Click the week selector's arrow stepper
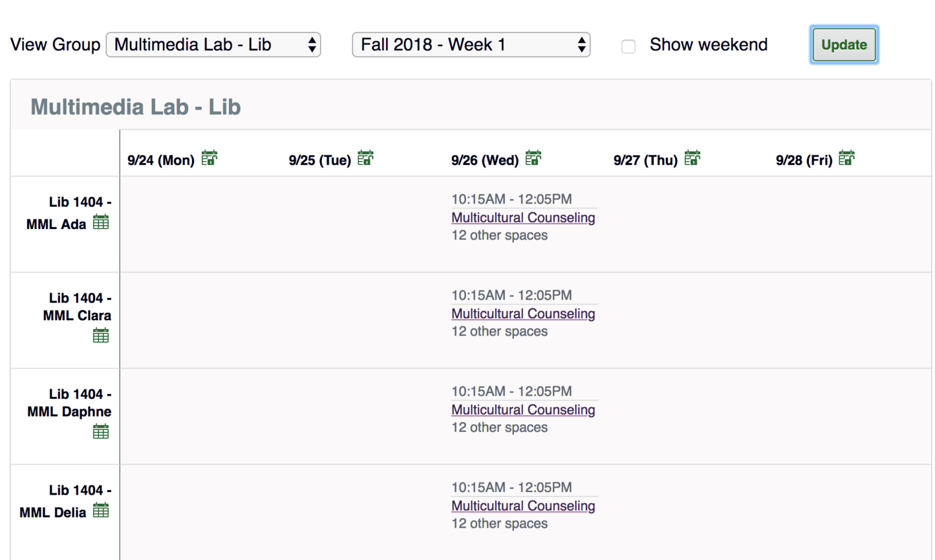 click(581, 45)
